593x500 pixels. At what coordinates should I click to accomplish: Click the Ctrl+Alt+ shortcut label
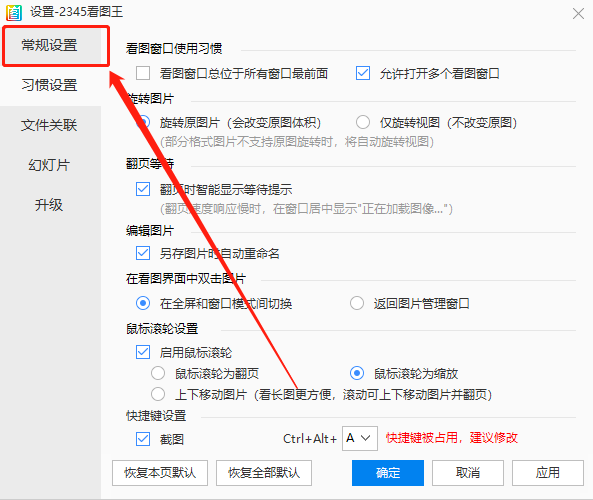coord(310,439)
